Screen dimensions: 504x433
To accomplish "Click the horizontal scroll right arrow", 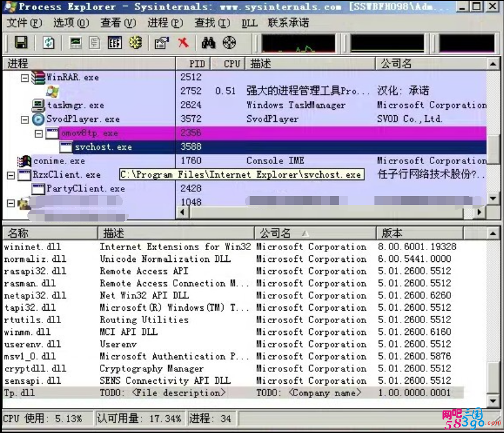I will tap(480, 212).
